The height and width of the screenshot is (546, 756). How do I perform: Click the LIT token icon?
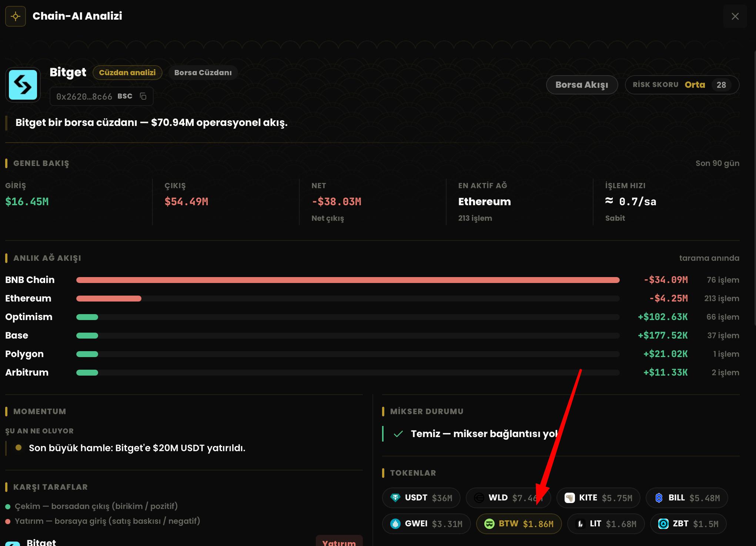(x=581, y=524)
